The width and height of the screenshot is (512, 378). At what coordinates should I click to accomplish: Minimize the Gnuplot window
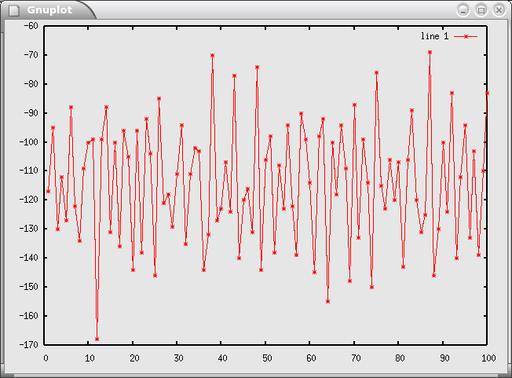[463, 10]
